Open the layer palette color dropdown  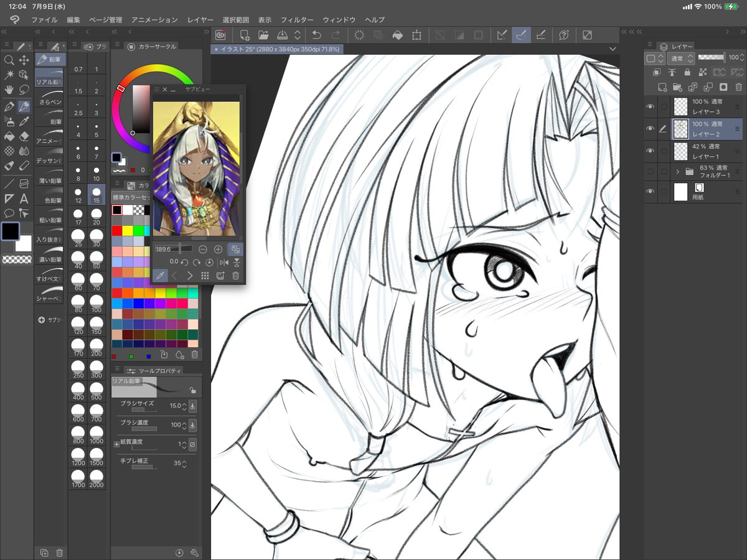(x=654, y=58)
